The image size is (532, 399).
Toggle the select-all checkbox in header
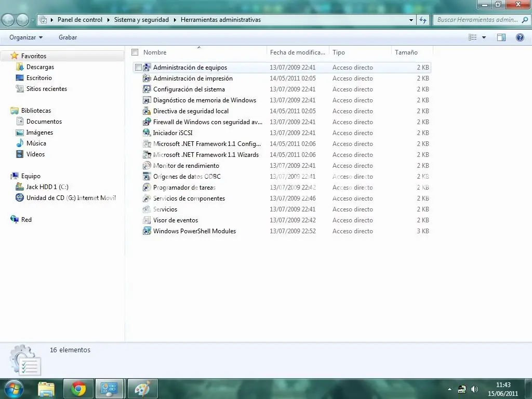135,52
